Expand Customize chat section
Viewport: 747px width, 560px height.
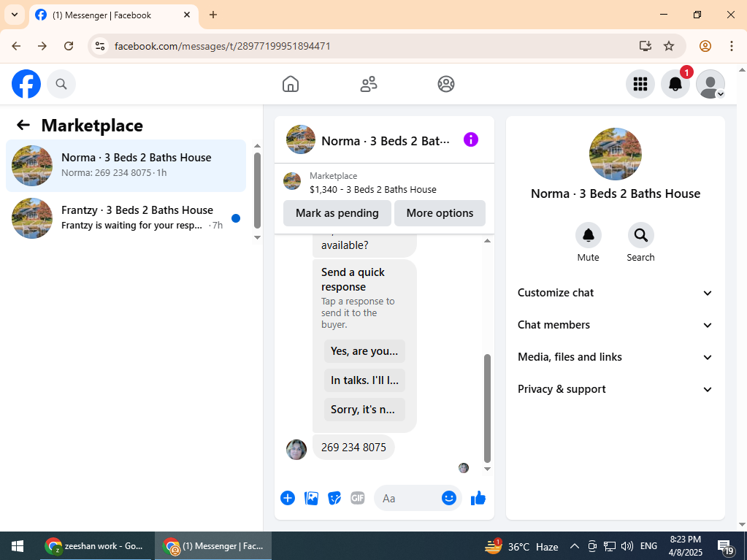615,293
